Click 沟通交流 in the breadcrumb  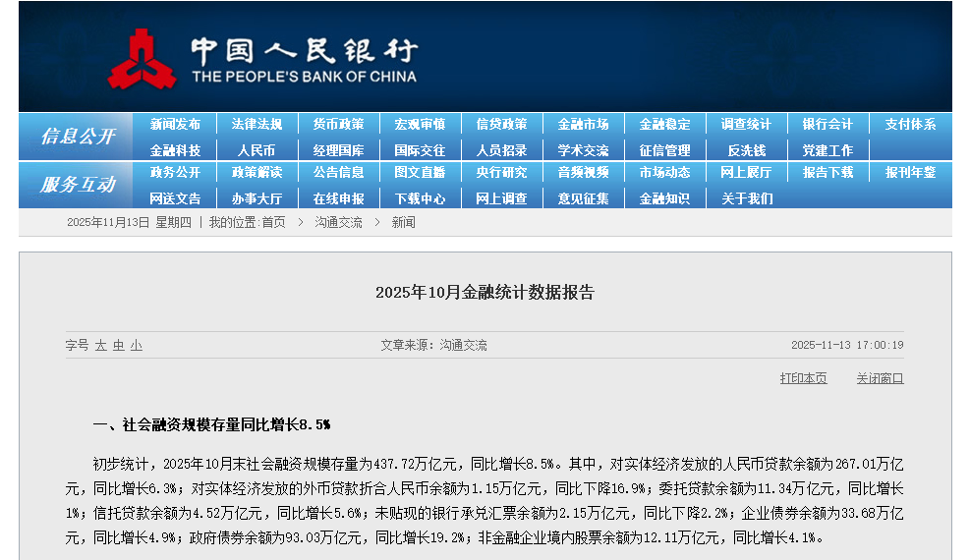click(x=338, y=222)
